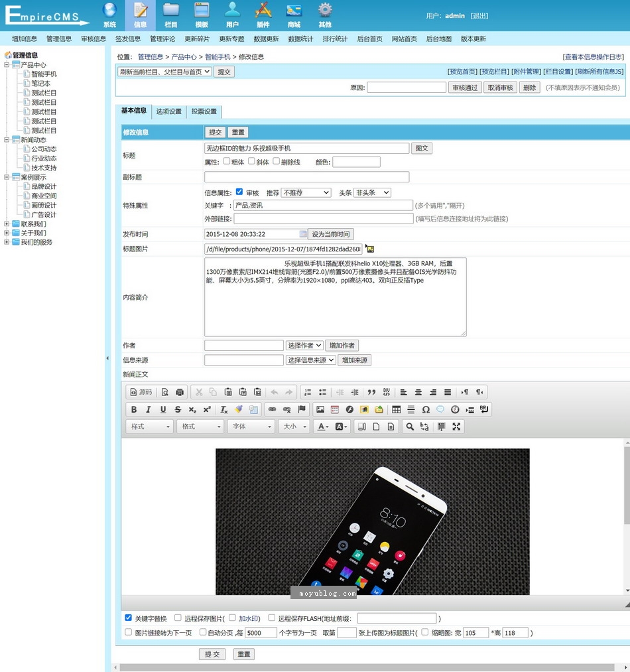
Task: Enable 远程保存FLASH checkbox
Action: (x=271, y=618)
